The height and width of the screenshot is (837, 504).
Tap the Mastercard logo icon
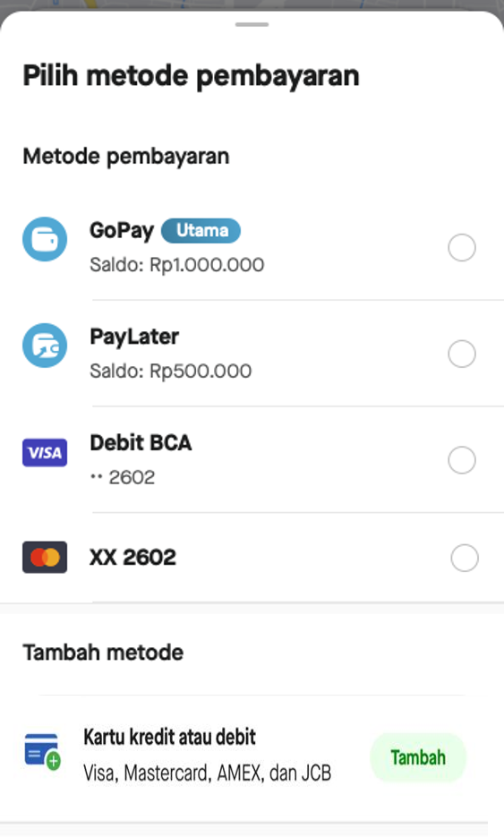(x=45, y=558)
